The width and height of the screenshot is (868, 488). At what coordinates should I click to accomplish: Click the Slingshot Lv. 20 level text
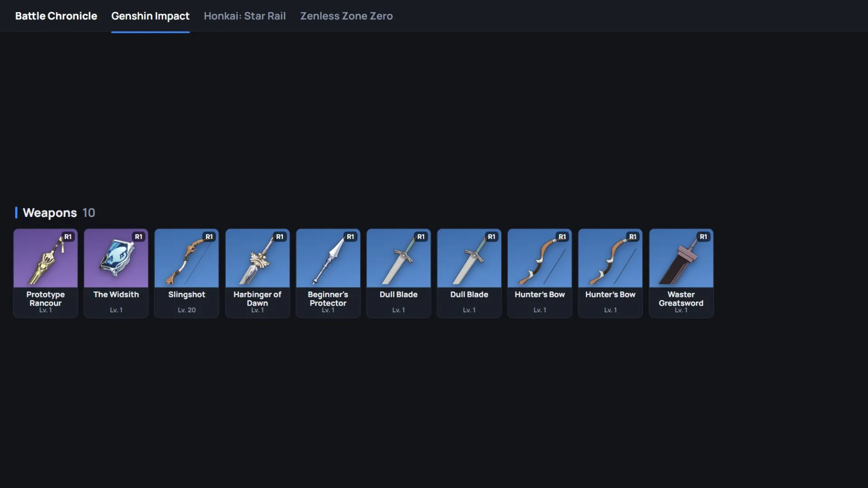[187, 310]
